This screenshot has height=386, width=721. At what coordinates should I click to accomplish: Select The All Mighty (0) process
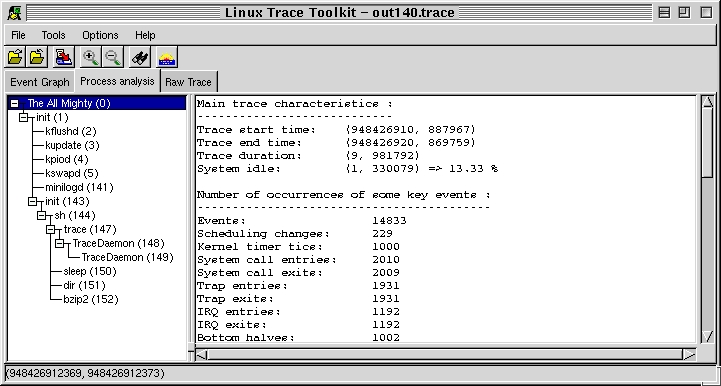[69, 104]
